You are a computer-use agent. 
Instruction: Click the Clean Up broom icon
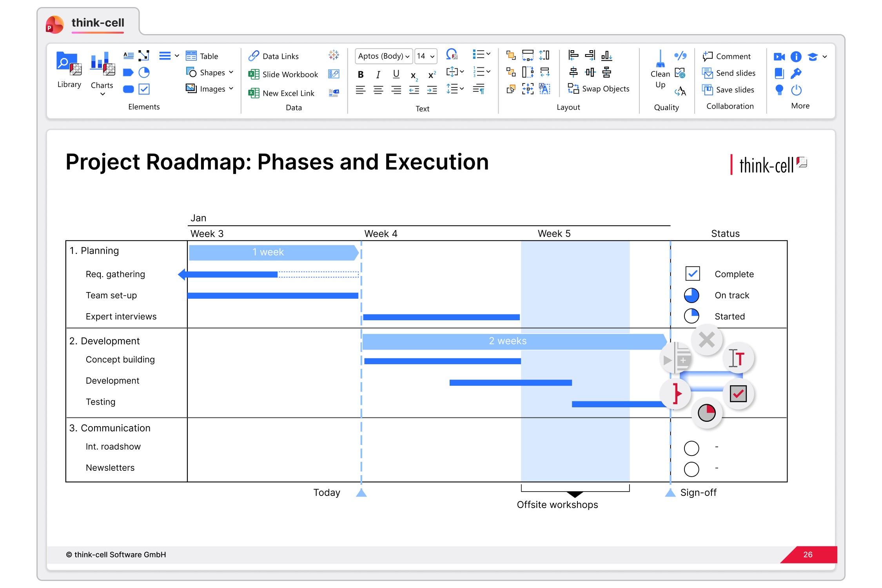[660, 60]
